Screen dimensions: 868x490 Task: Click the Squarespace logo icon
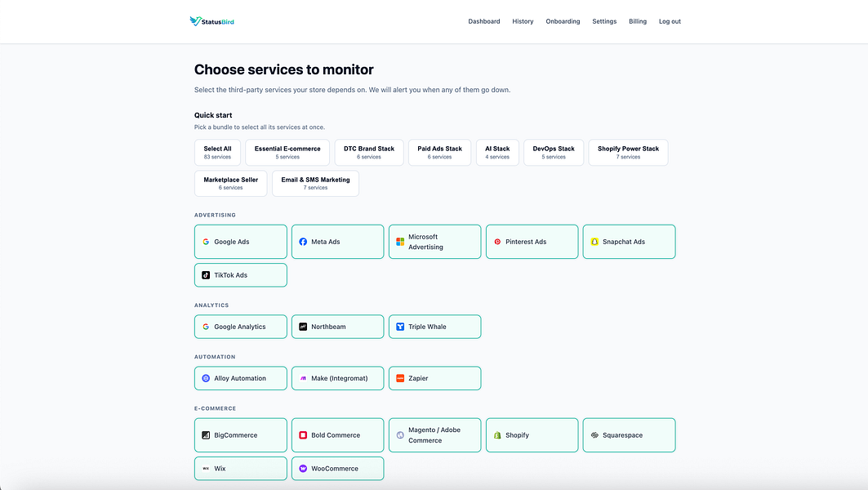coord(594,435)
